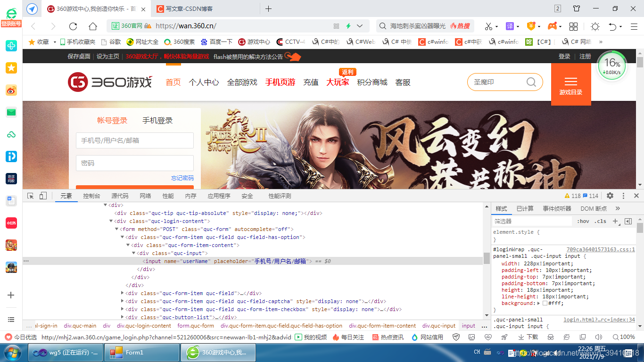Open the DevTools three-dot menu

pyautogui.click(x=623, y=196)
